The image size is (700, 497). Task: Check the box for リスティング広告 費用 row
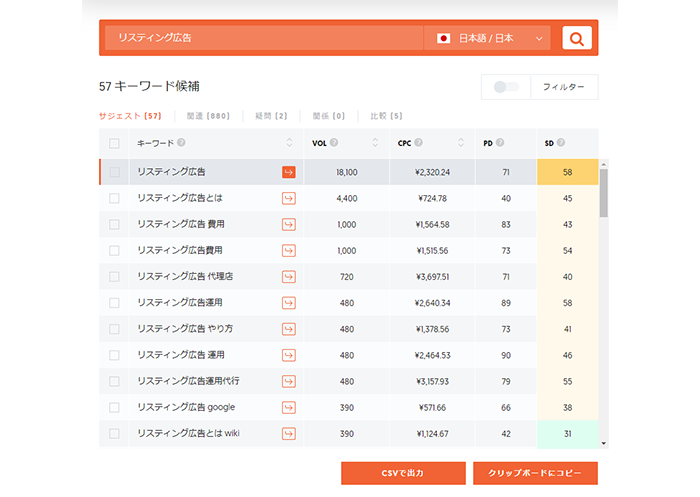pos(114,224)
